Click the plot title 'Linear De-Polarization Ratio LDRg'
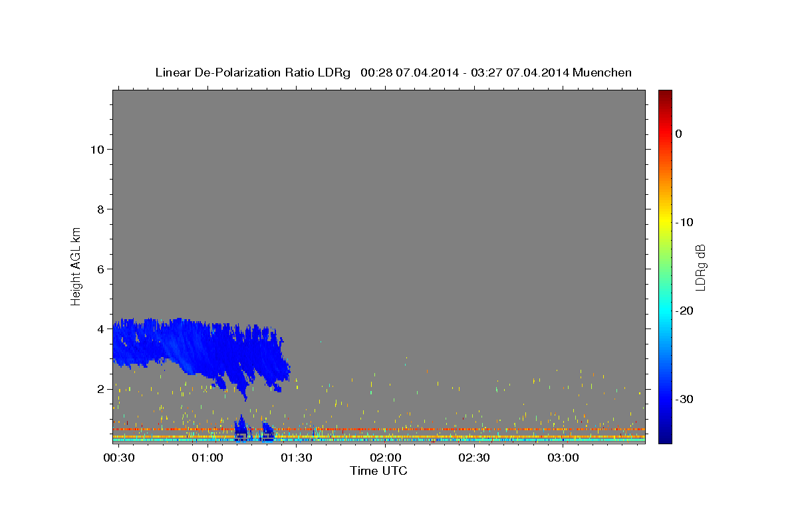 (x=253, y=72)
